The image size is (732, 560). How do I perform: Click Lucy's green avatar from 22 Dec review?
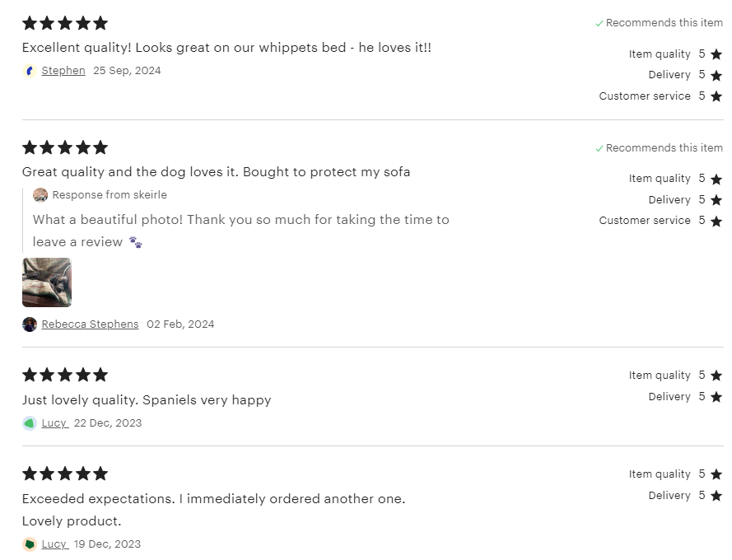pyautogui.click(x=30, y=423)
